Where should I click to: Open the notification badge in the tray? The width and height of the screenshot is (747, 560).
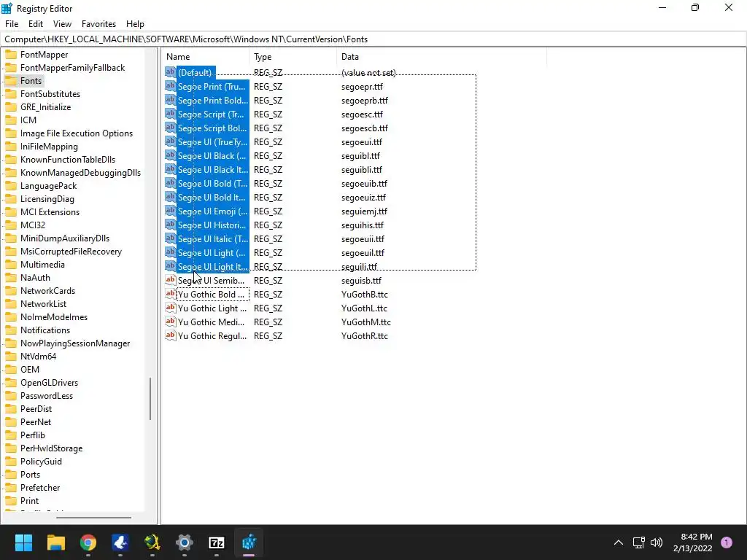click(727, 542)
